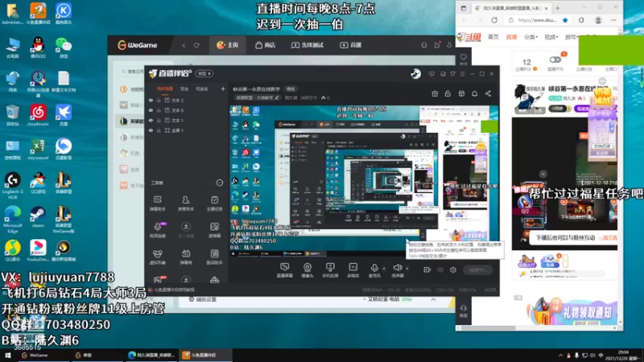Click the share icon in stream companion

(x=488, y=93)
